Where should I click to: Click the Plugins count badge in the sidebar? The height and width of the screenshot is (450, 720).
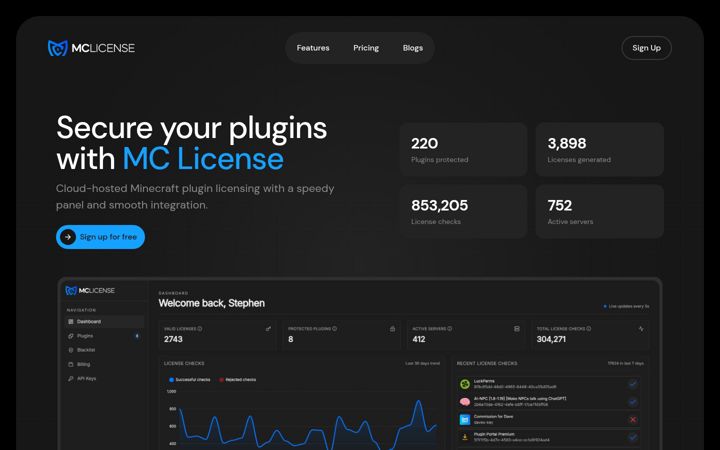pyautogui.click(x=137, y=336)
